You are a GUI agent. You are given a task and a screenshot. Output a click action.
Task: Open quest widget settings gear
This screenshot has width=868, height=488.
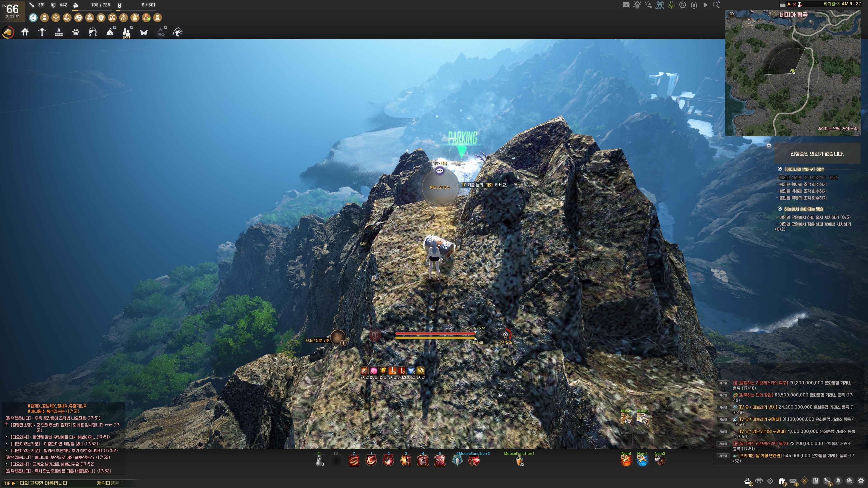point(769,145)
